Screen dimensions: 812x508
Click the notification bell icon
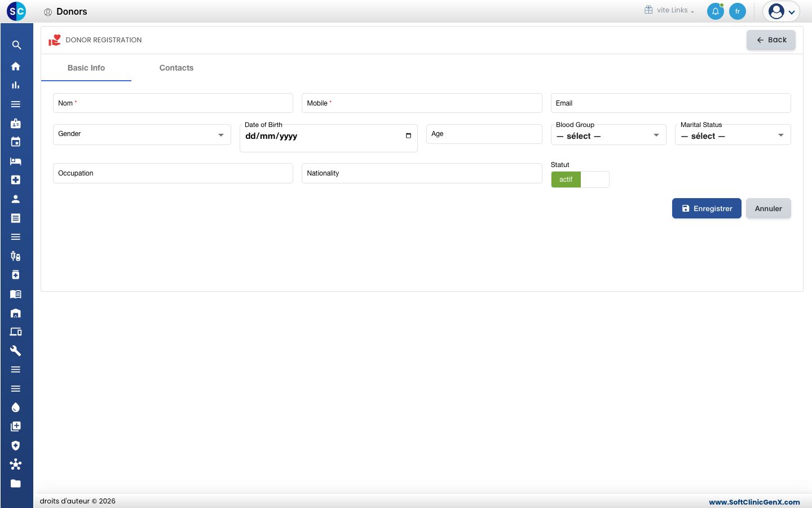pyautogui.click(x=716, y=11)
